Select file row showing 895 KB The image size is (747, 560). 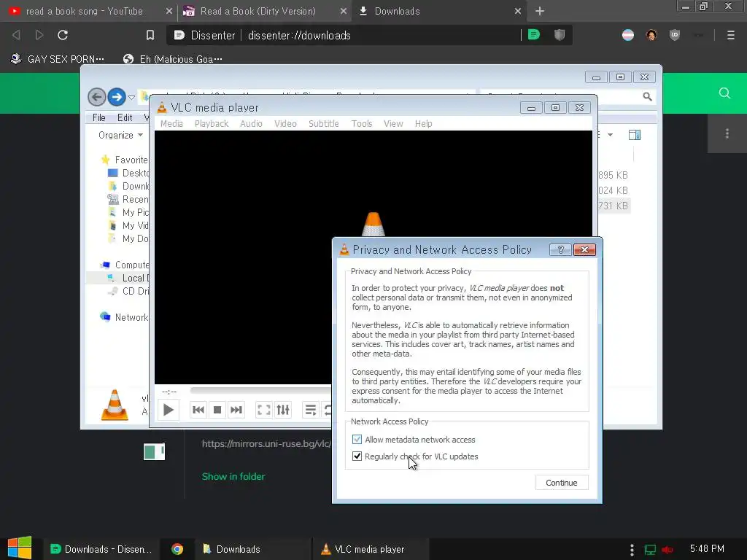coord(613,175)
